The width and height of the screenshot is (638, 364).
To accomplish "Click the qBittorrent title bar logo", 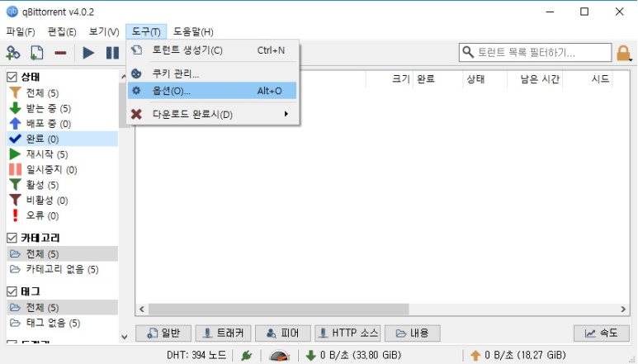I will [12, 12].
